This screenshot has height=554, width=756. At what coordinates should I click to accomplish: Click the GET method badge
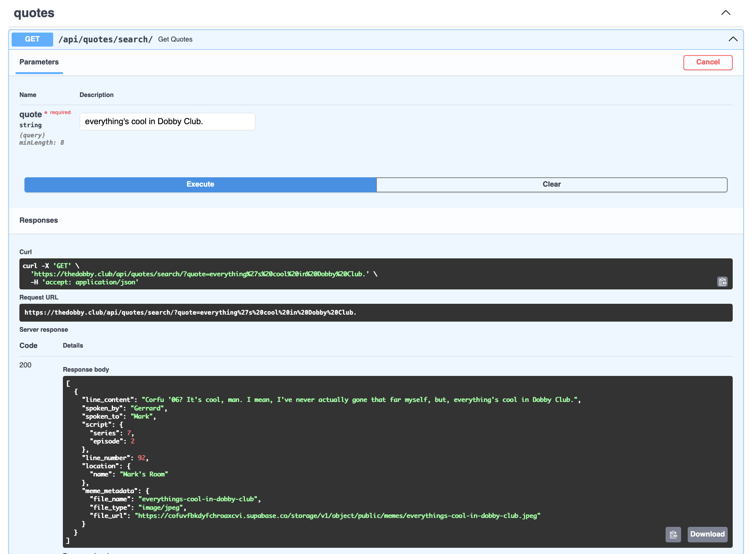pyautogui.click(x=32, y=39)
